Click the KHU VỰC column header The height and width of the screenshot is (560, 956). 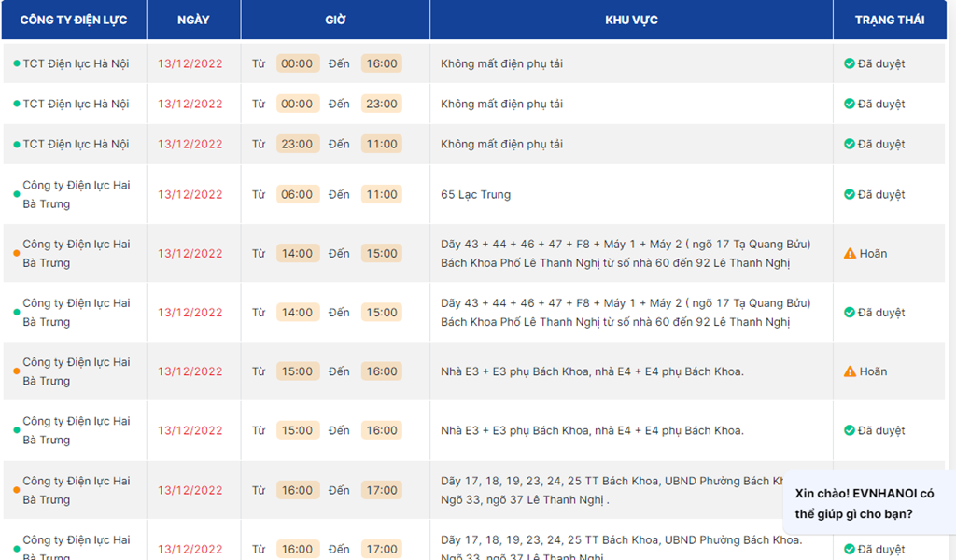631,20
